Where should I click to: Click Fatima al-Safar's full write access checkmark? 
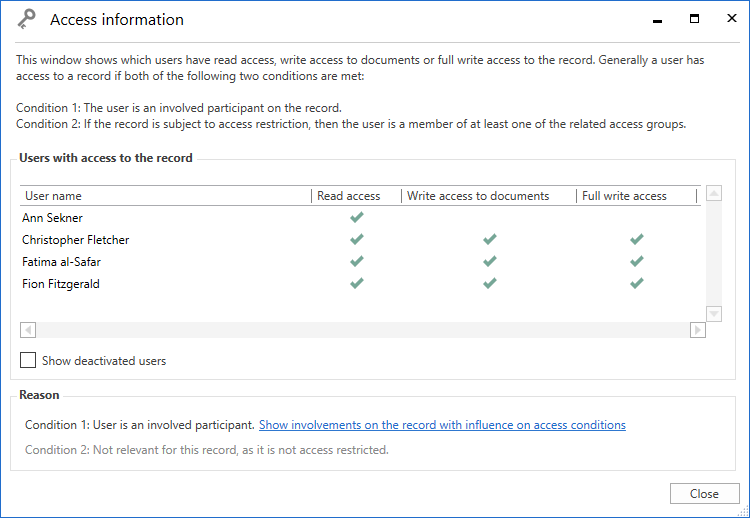coord(636,261)
